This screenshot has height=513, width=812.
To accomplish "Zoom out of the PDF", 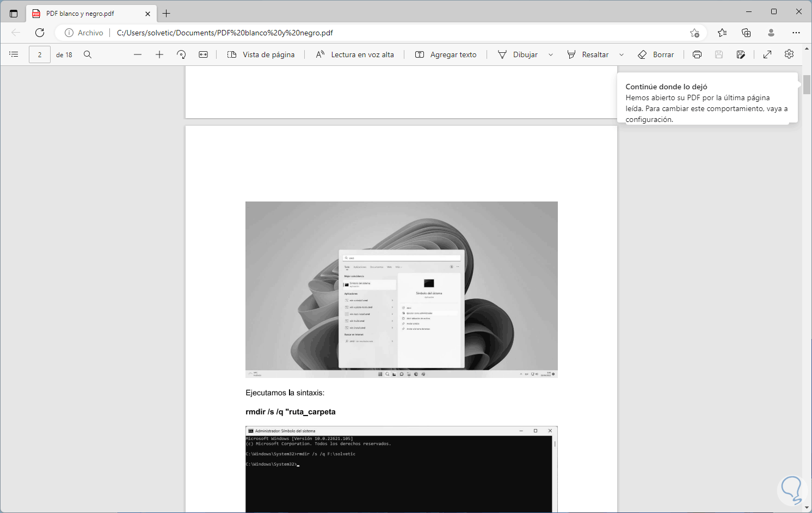I will [x=138, y=54].
